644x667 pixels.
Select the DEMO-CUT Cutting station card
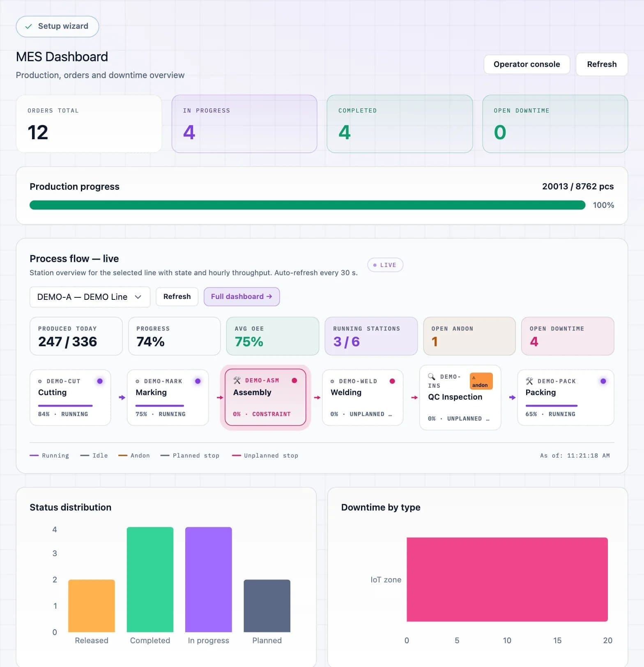click(x=70, y=398)
